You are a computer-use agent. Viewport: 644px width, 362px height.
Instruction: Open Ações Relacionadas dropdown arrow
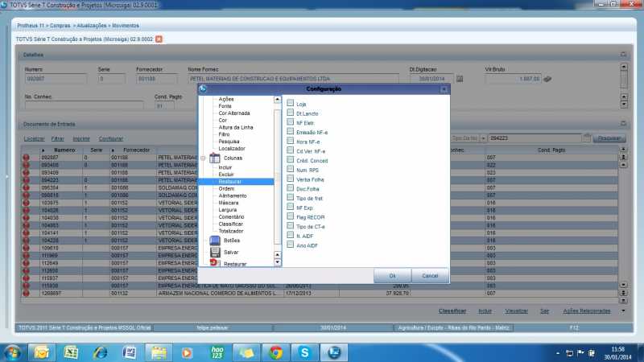(x=623, y=311)
